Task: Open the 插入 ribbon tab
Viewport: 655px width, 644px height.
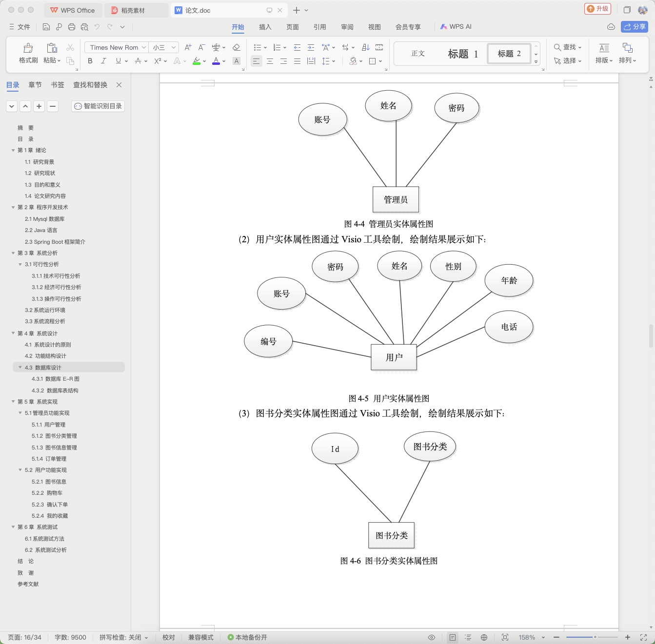Action: coord(265,27)
